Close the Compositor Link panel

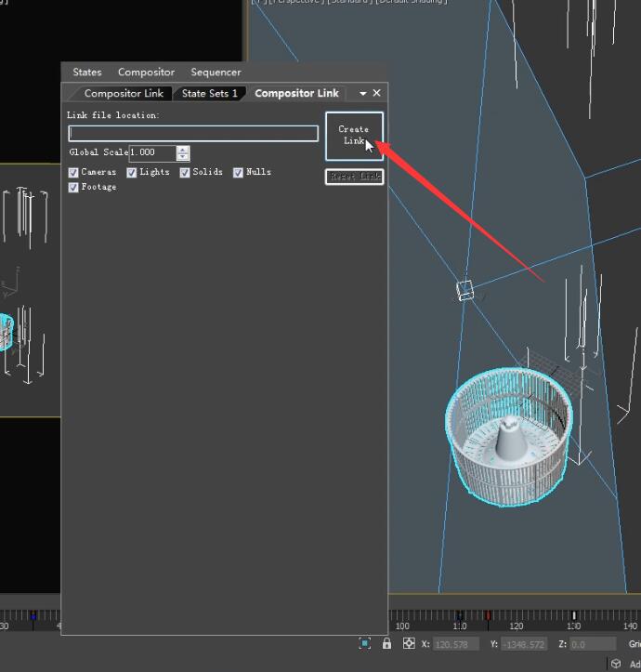click(x=376, y=93)
